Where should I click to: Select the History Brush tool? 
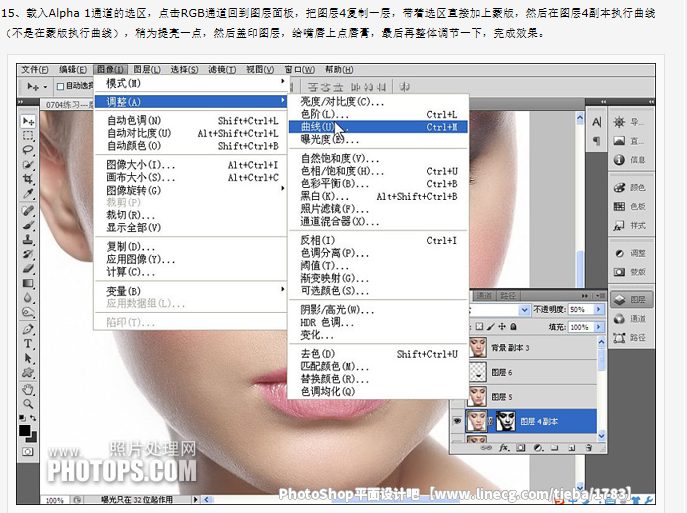(x=28, y=254)
